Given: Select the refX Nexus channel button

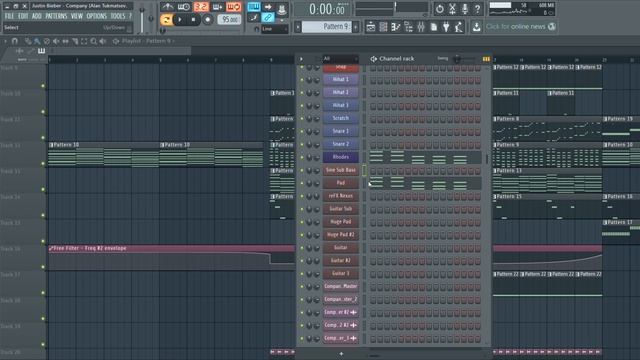Looking at the screenshot, I should click(x=340, y=196).
